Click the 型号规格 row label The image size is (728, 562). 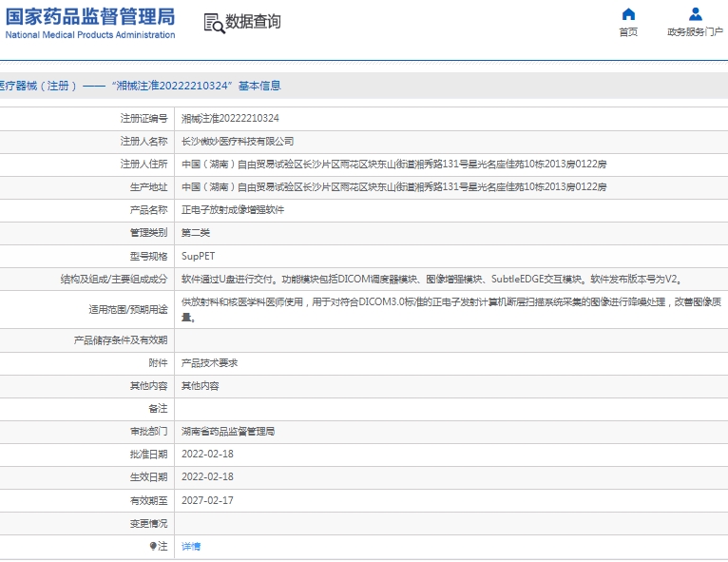pyautogui.click(x=148, y=256)
